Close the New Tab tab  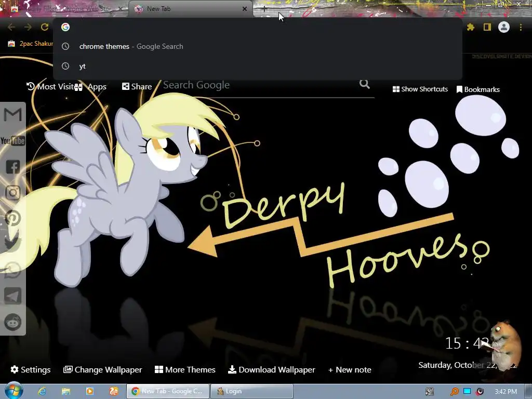[245, 9]
